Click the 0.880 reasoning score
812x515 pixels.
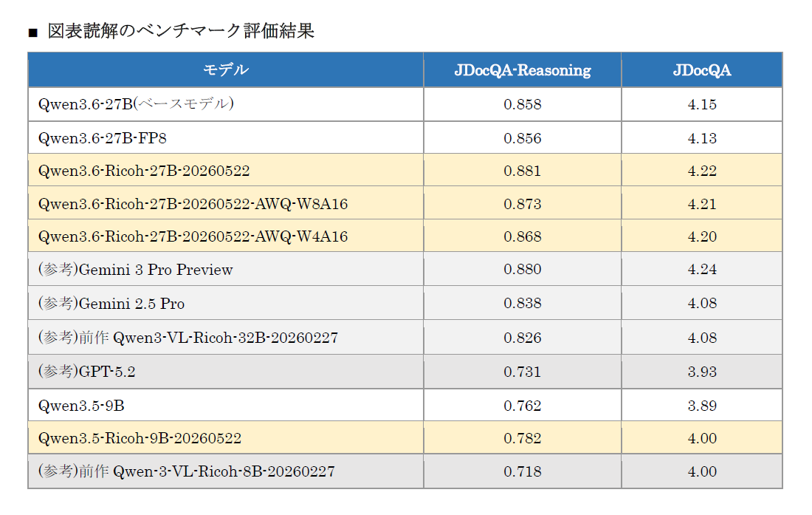point(523,270)
